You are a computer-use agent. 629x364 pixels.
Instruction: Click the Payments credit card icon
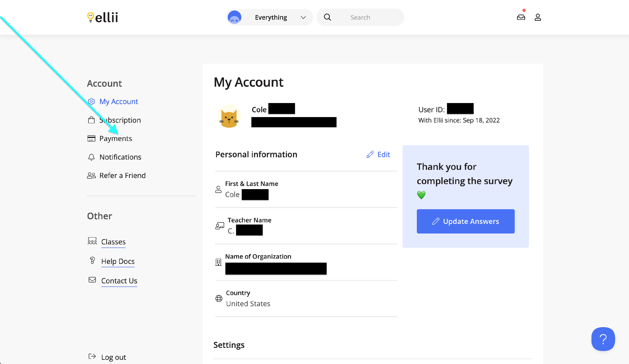[91, 138]
